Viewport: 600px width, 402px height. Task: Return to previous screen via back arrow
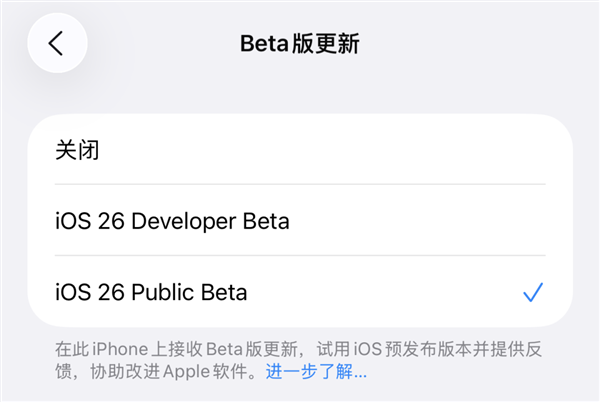(57, 43)
